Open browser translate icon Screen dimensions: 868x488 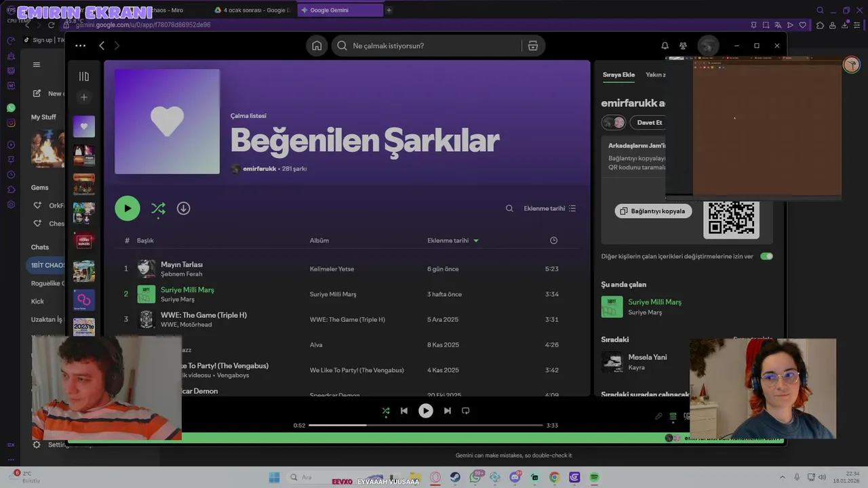(x=778, y=25)
